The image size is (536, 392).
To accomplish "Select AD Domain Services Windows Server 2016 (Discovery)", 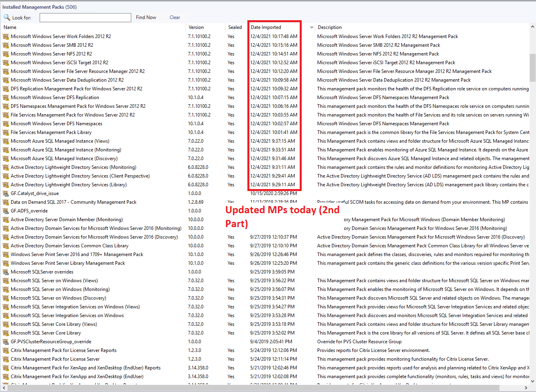I will pyautogui.click(x=94, y=237).
